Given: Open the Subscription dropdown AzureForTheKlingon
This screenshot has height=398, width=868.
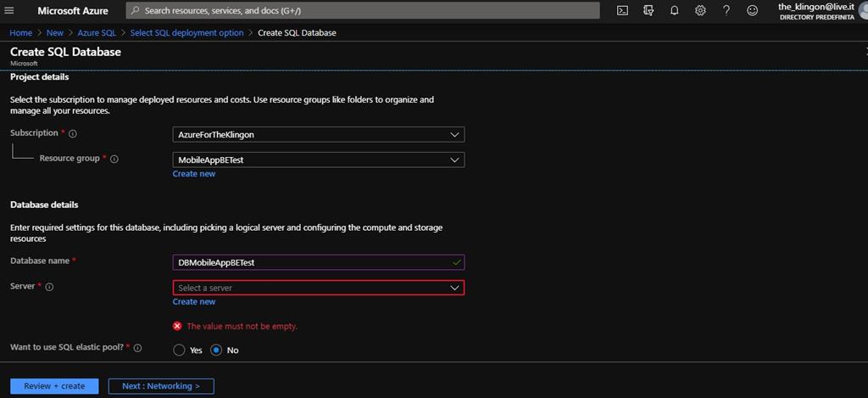Looking at the screenshot, I should pyautogui.click(x=319, y=135).
